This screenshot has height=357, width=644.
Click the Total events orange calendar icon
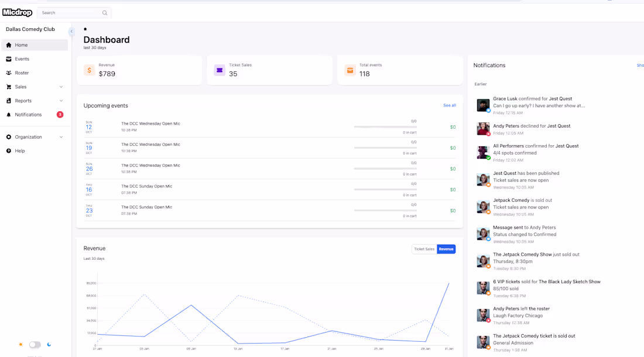(350, 70)
